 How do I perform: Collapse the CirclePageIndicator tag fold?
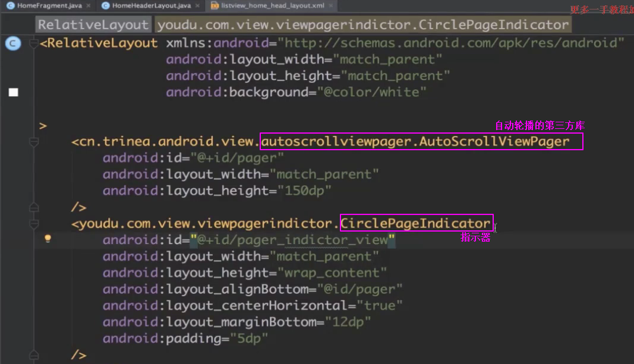pos(34,224)
